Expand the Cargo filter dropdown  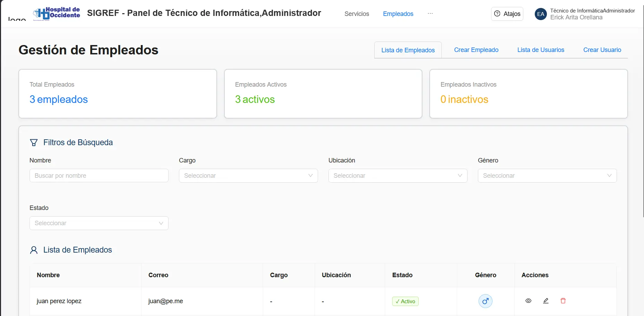248,176
